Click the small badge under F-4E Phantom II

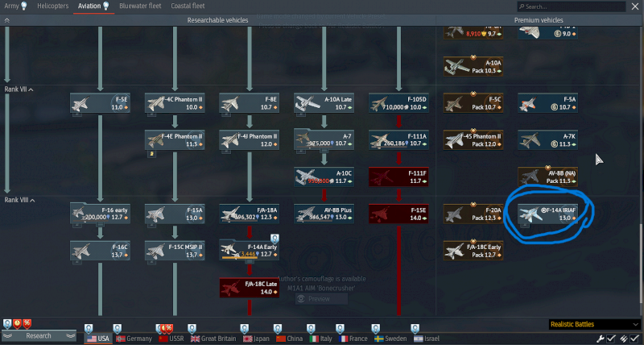click(151, 153)
